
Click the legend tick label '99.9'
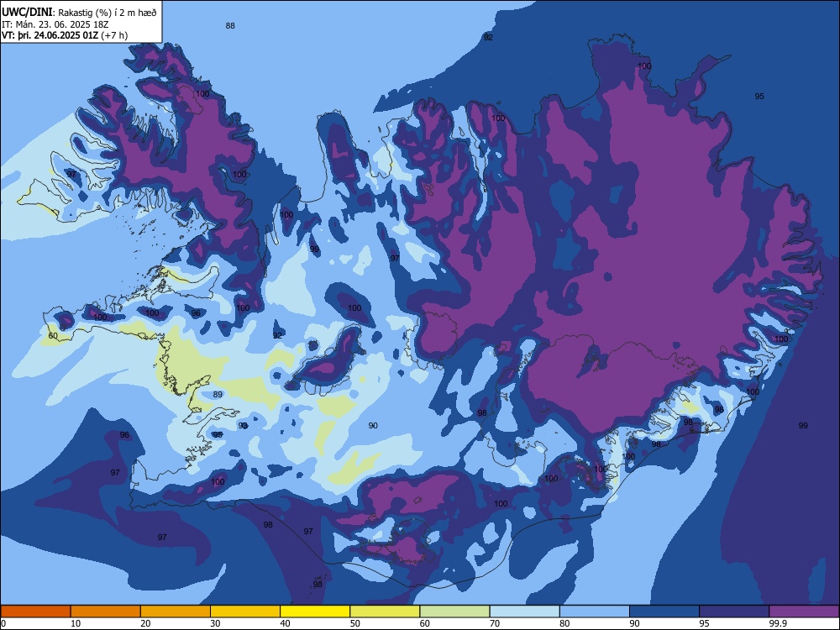[778, 623]
